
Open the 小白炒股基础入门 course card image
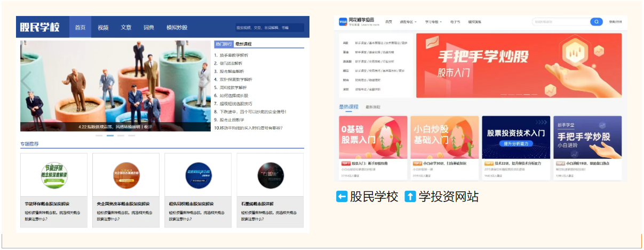[x=444, y=138]
